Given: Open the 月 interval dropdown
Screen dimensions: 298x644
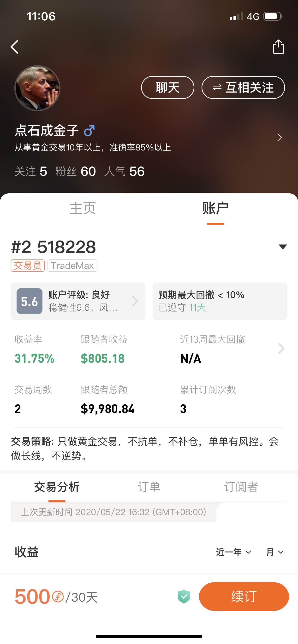Looking at the screenshot, I should coord(275,552).
